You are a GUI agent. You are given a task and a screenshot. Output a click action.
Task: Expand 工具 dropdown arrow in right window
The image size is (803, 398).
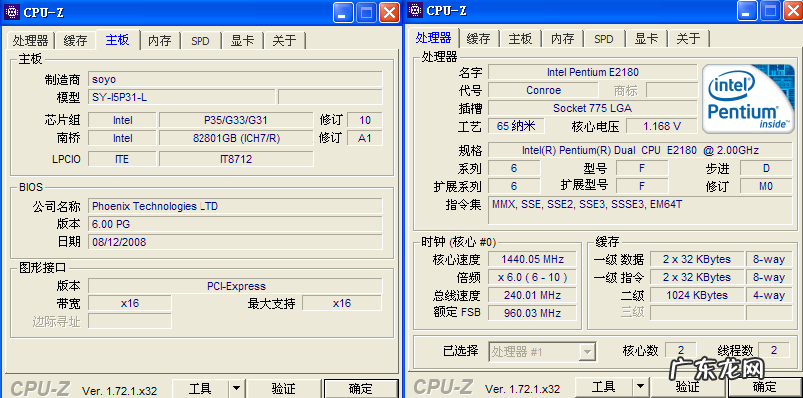pyautogui.click(x=640, y=387)
